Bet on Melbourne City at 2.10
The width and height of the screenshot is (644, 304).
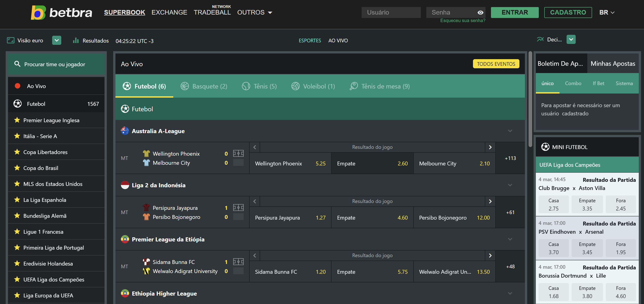(454, 163)
